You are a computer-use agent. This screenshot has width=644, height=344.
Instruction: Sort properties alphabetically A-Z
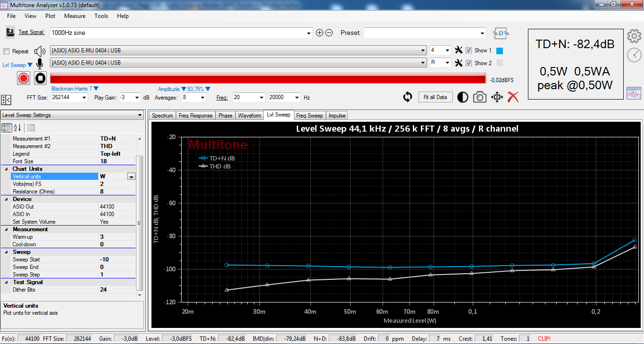tap(17, 127)
